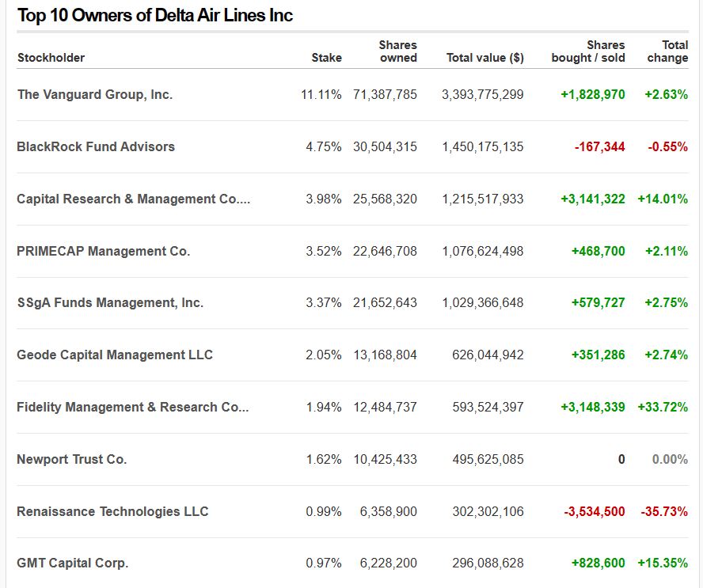Click the Stake column header
The width and height of the screenshot is (703, 588).
326,58
